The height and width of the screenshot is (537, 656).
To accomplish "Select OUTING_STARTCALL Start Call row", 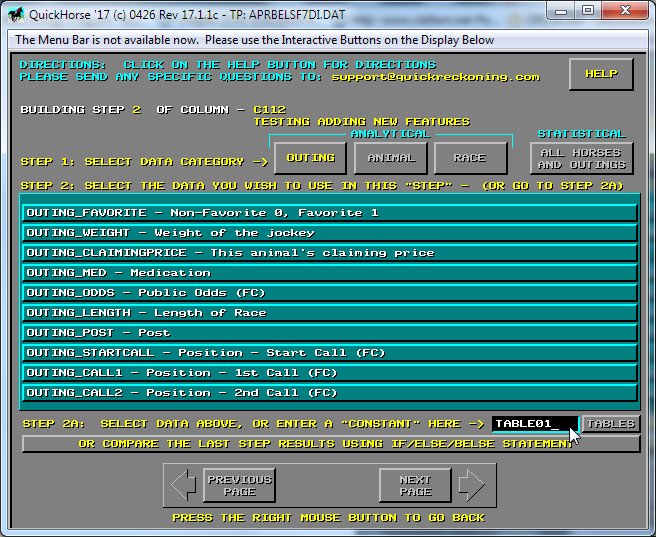I will (x=330, y=353).
